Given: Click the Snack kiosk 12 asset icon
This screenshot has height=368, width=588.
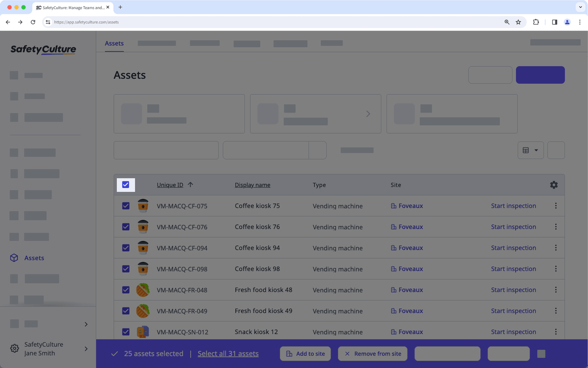Looking at the screenshot, I should (143, 332).
